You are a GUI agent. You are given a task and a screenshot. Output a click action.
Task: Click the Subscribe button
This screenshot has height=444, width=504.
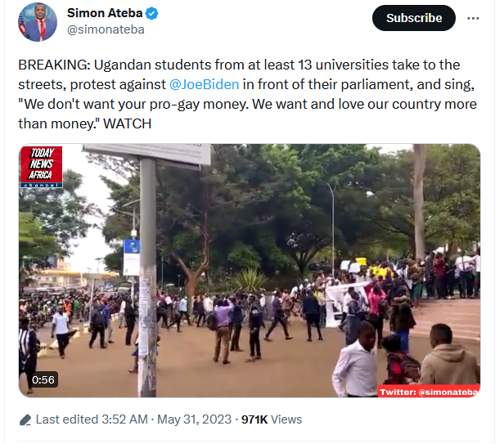pyautogui.click(x=414, y=18)
